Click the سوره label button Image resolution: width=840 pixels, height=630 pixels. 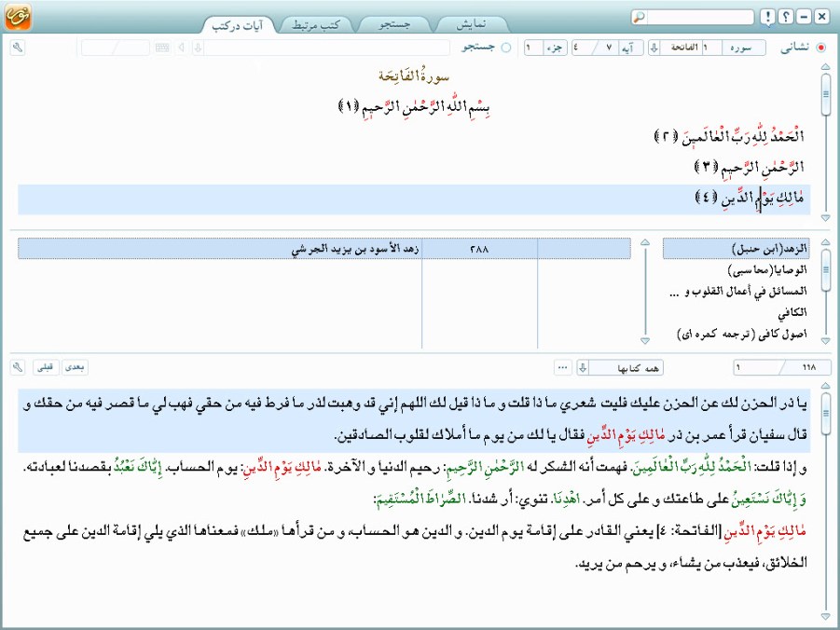(744, 48)
